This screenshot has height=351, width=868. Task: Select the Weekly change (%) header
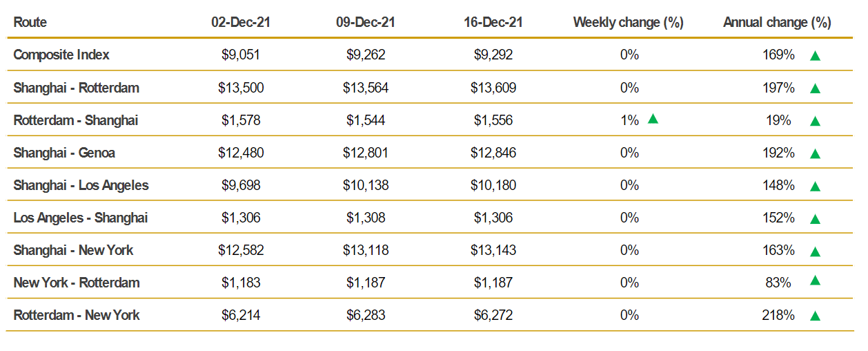628,22
